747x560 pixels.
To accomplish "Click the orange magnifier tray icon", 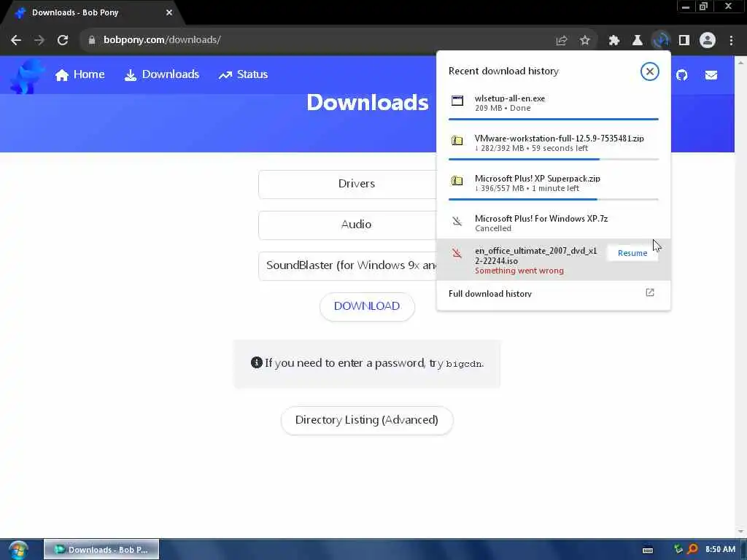I will (x=692, y=550).
